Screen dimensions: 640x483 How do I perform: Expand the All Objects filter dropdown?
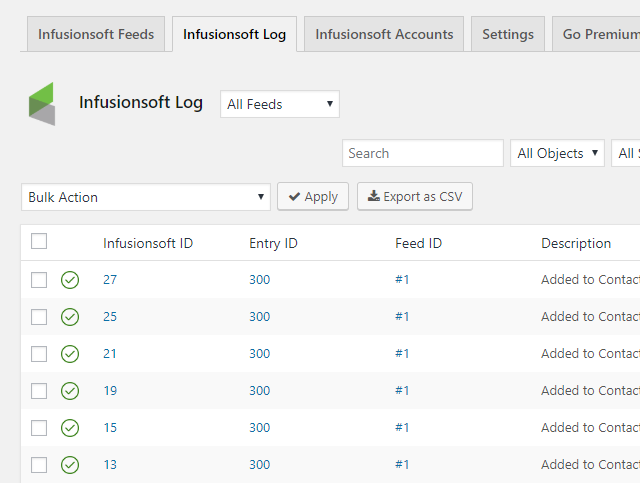557,153
